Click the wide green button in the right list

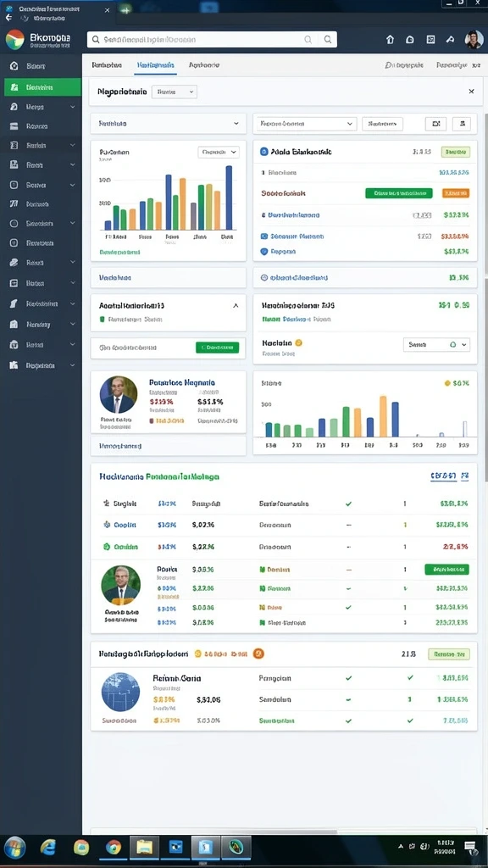pos(399,193)
